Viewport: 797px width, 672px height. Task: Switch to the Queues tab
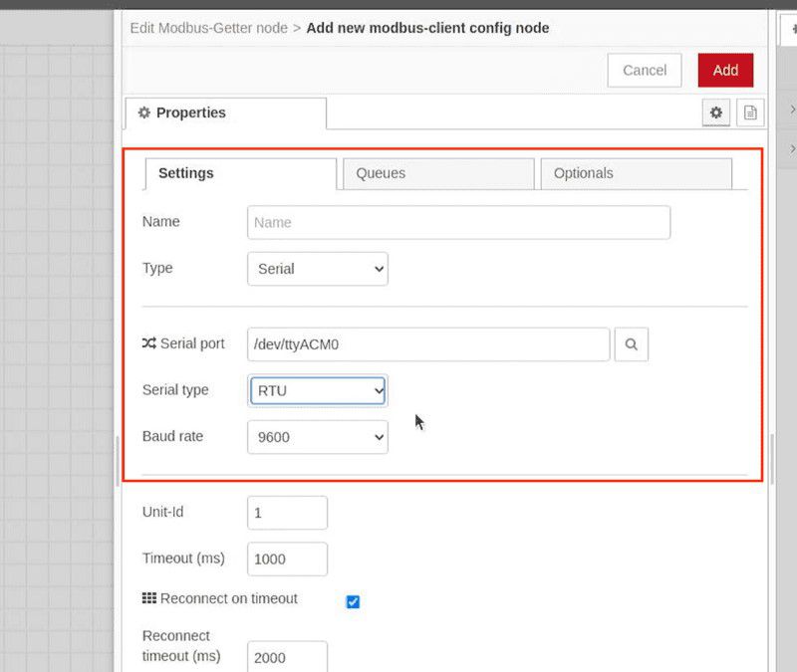pos(436,173)
